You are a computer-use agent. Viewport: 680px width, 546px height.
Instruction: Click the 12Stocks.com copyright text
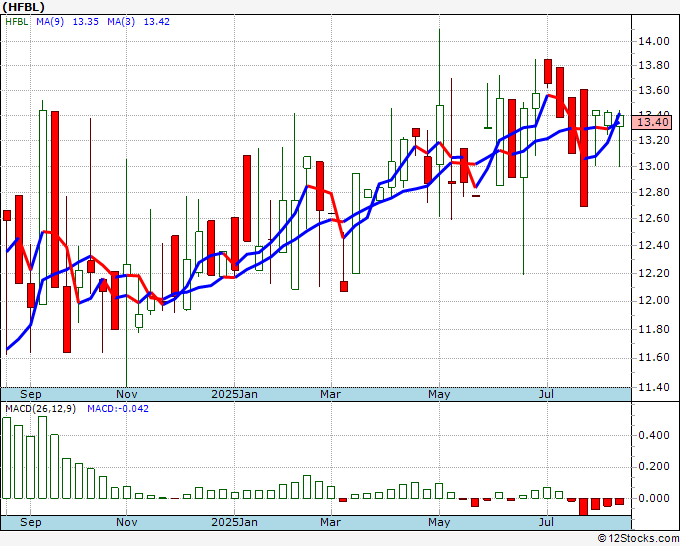[x=638, y=539]
